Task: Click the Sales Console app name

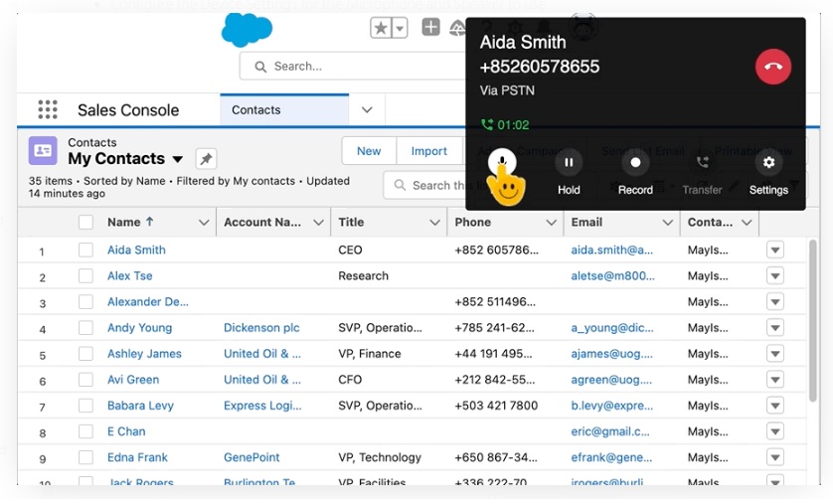Action: 128,110
